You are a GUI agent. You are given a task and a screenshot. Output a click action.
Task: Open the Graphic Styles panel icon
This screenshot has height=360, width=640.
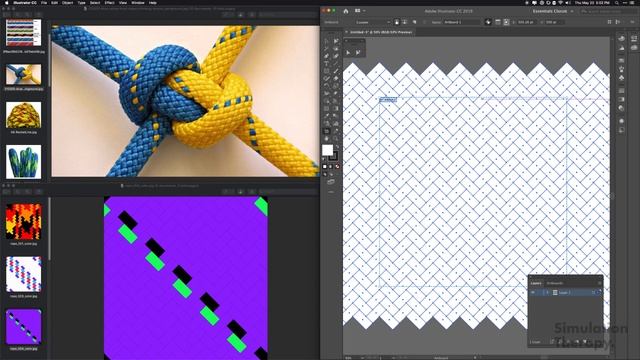tap(621, 129)
